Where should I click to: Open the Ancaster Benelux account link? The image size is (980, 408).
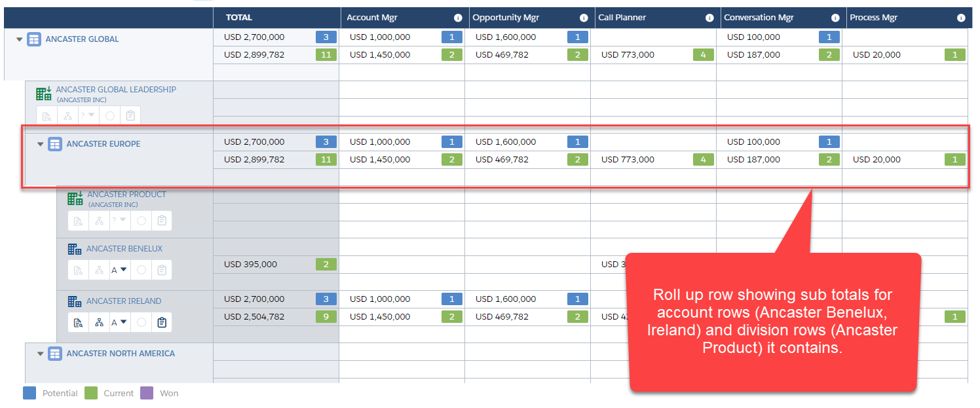click(x=124, y=249)
